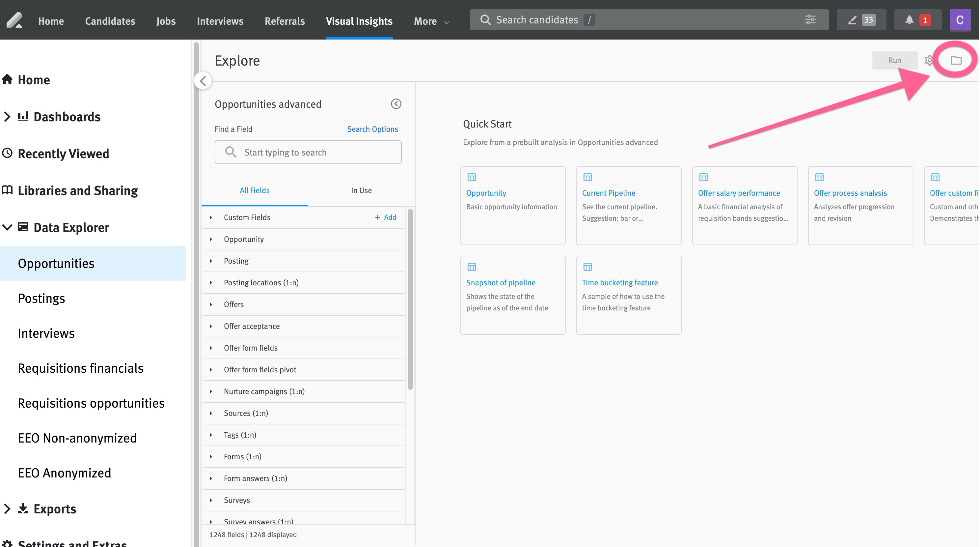Open the Explore settings gear icon
Screen dimensions: 980x547
point(929,60)
